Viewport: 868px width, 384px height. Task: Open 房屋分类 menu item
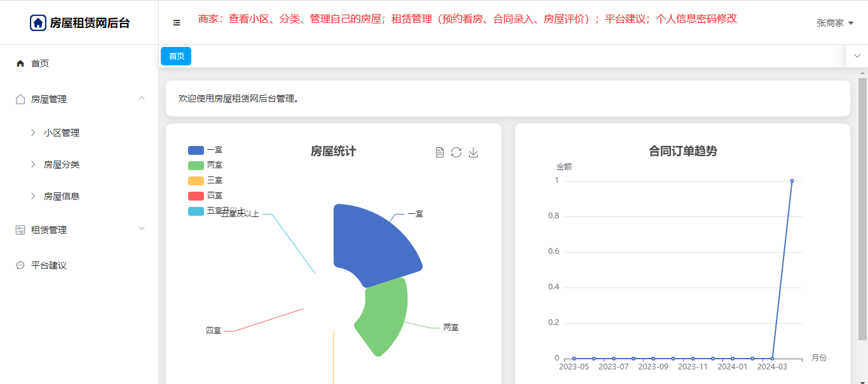(62, 164)
